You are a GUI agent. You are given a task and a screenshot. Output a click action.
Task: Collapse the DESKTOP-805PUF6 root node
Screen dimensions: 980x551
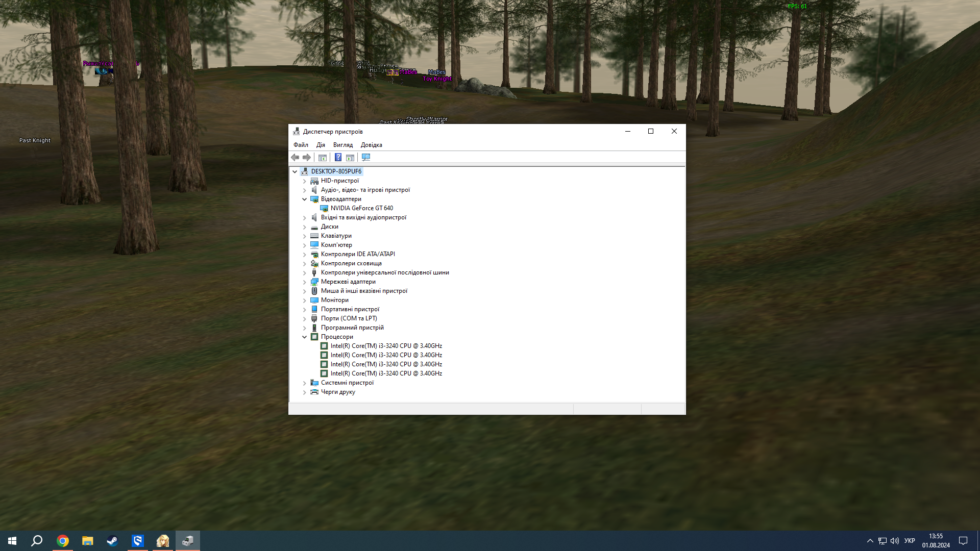[295, 171]
